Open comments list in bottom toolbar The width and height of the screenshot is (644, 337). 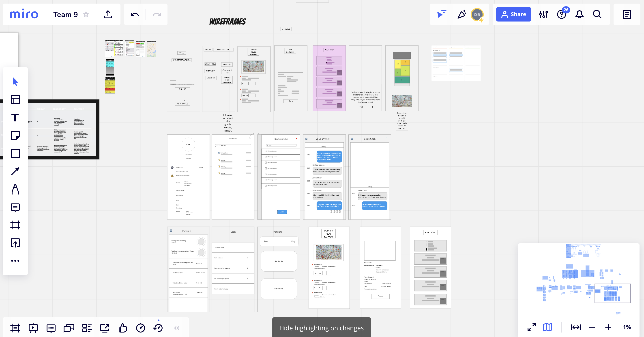click(x=51, y=328)
